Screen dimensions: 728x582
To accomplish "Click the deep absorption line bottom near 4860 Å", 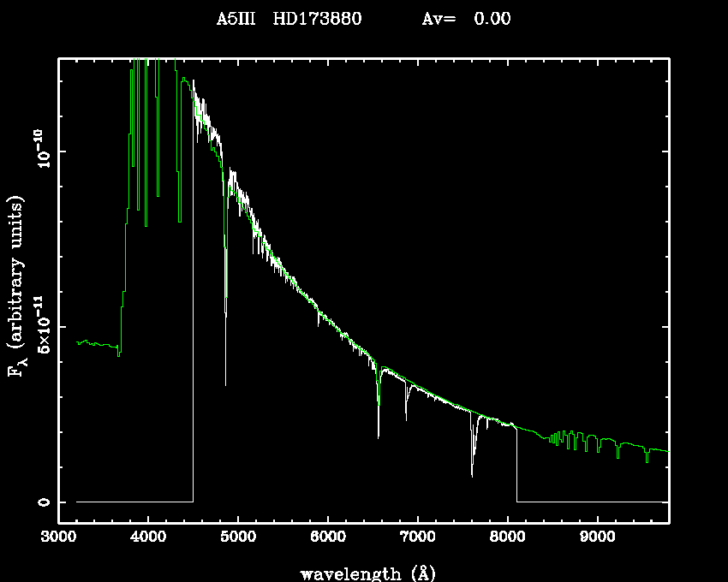I will [226, 383].
